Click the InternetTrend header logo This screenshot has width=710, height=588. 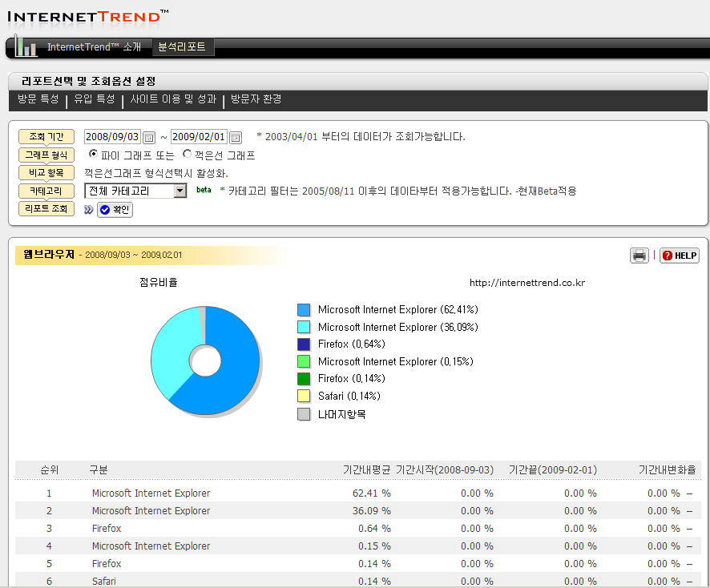click(x=88, y=17)
